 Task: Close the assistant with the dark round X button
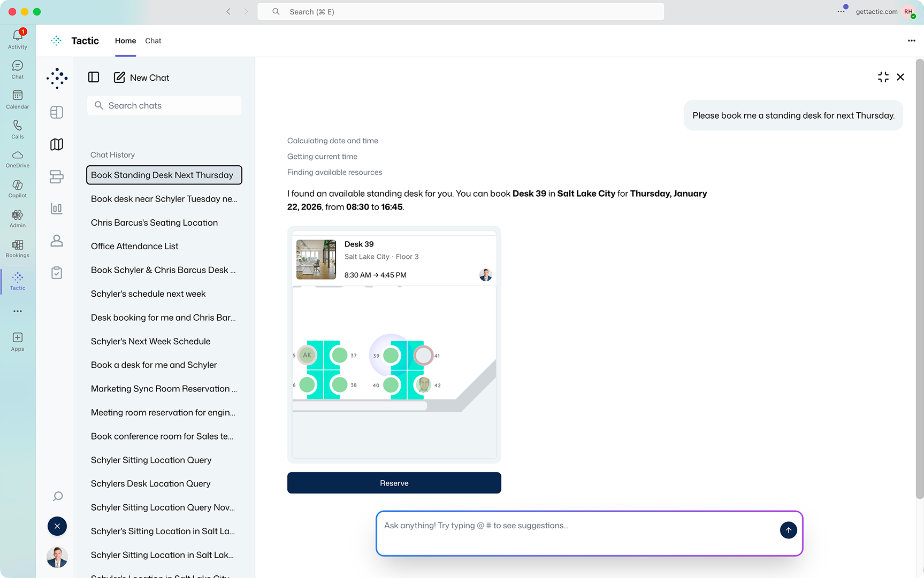pyautogui.click(x=57, y=526)
